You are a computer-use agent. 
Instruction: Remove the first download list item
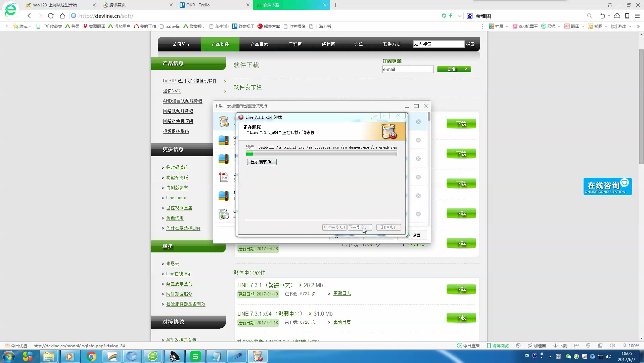pyautogui.click(x=418, y=122)
